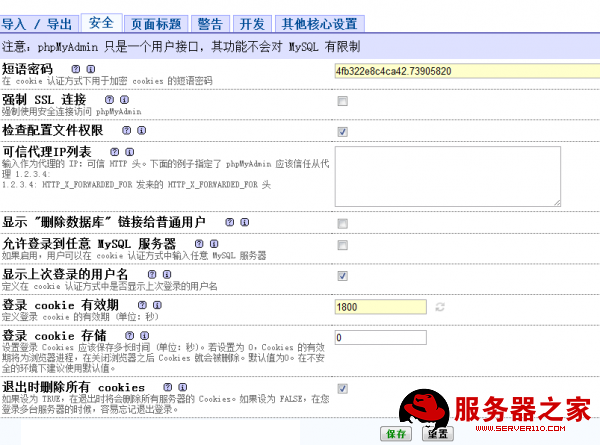Focus the 短语密码 input field
Image resolution: width=600 pixels, height=445 pixels.
coord(467,71)
